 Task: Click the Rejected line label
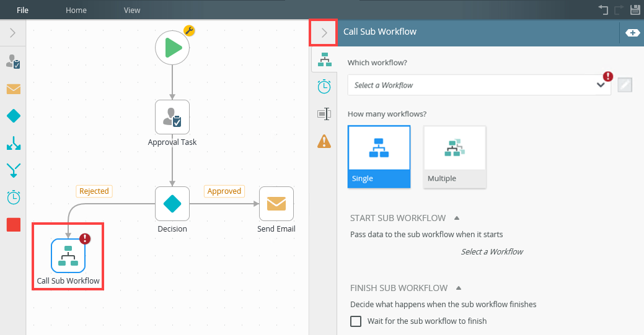point(94,191)
